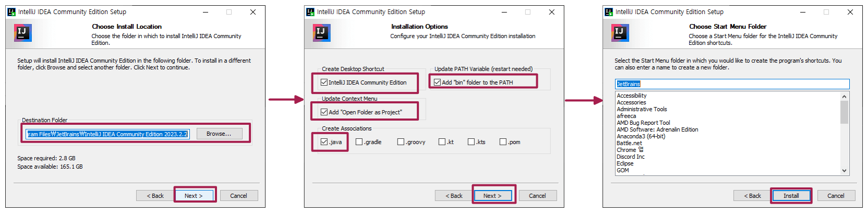Click Back in the Choose Start Menu Folder window
Viewport: 868px width, 213px height.
pos(752,196)
